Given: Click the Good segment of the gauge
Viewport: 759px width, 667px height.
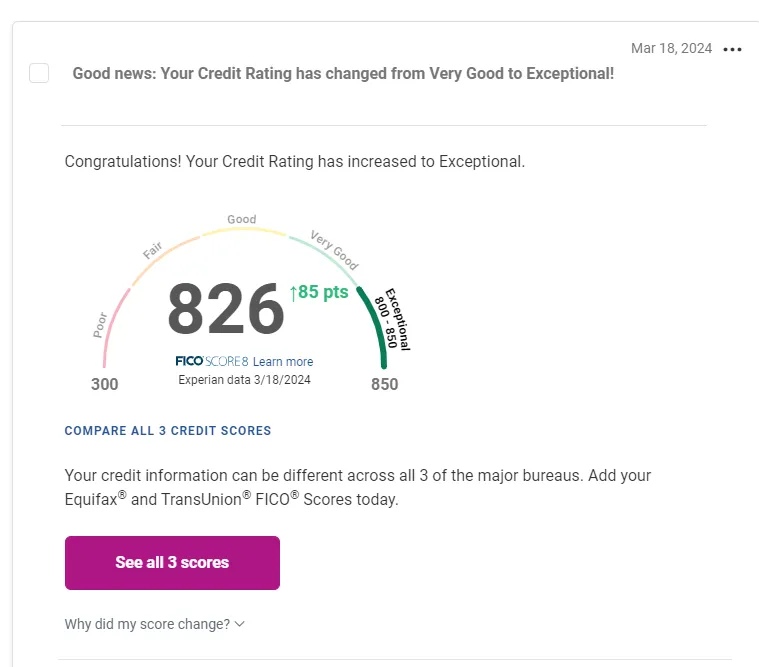Looking at the screenshot, I should [x=243, y=230].
